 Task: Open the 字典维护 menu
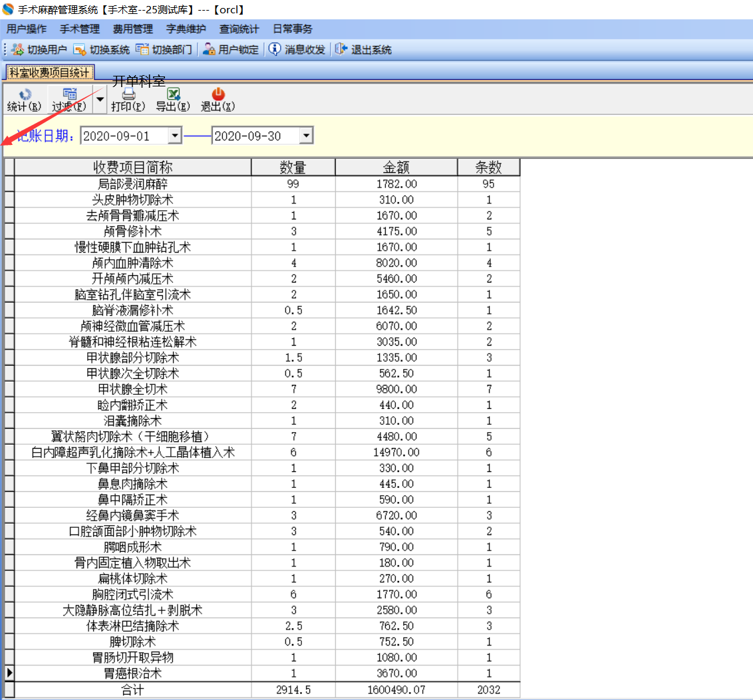[x=186, y=29]
